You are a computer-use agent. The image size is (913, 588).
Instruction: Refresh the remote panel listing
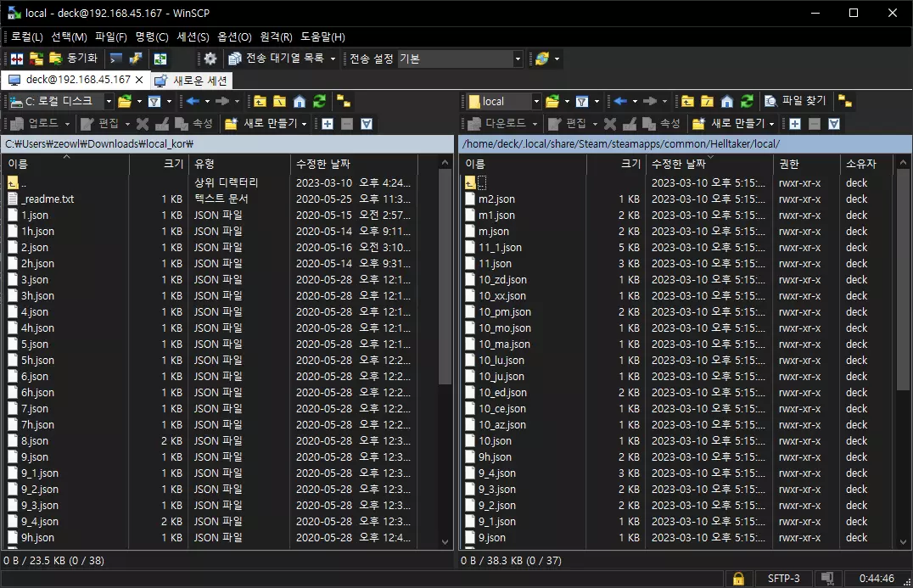pyautogui.click(x=747, y=102)
